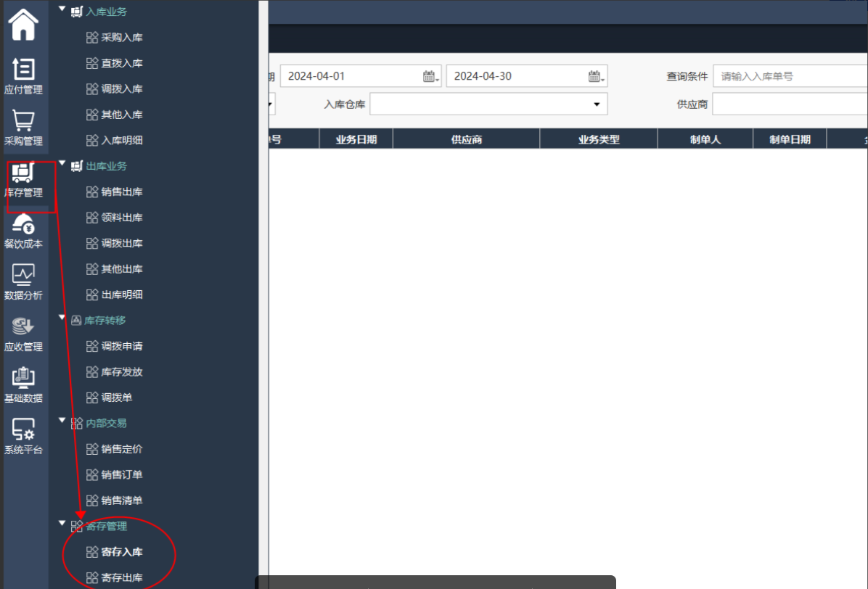Sort by 业务日期 column header
868x589 pixels.
356,139
